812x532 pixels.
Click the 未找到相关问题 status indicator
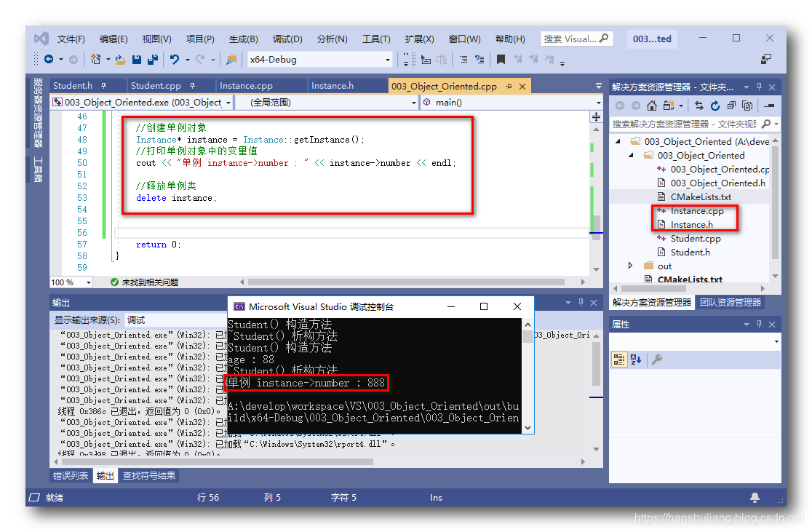[145, 282]
